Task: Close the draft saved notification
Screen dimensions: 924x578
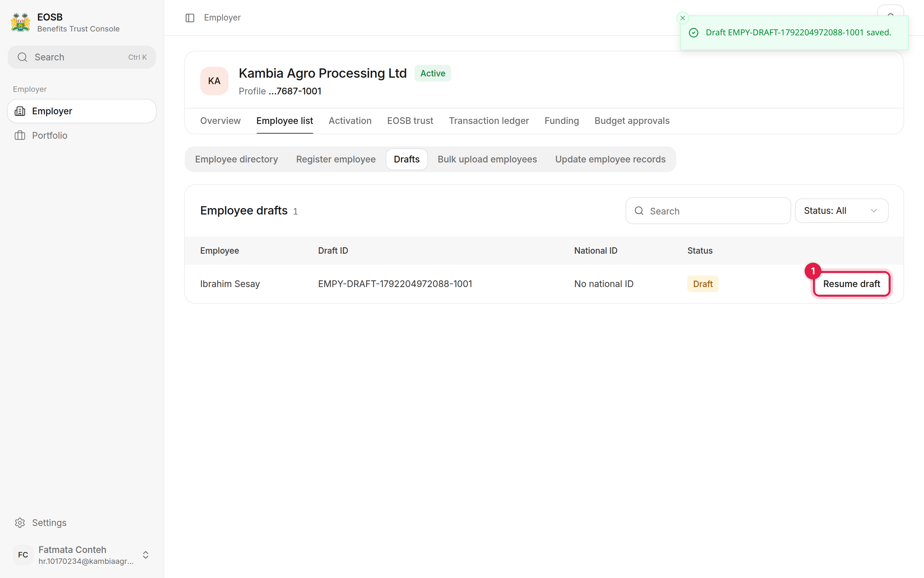Action: click(682, 18)
